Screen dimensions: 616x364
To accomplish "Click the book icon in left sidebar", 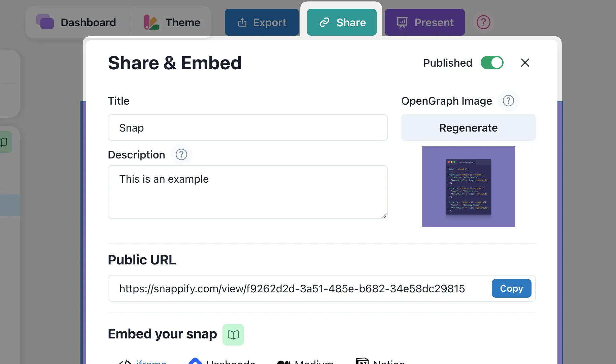I will pyautogui.click(x=4, y=142).
